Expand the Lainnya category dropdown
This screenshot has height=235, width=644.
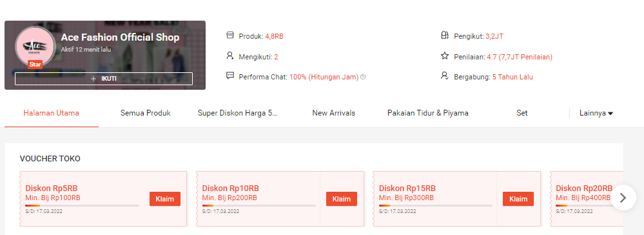tap(596, 113)
